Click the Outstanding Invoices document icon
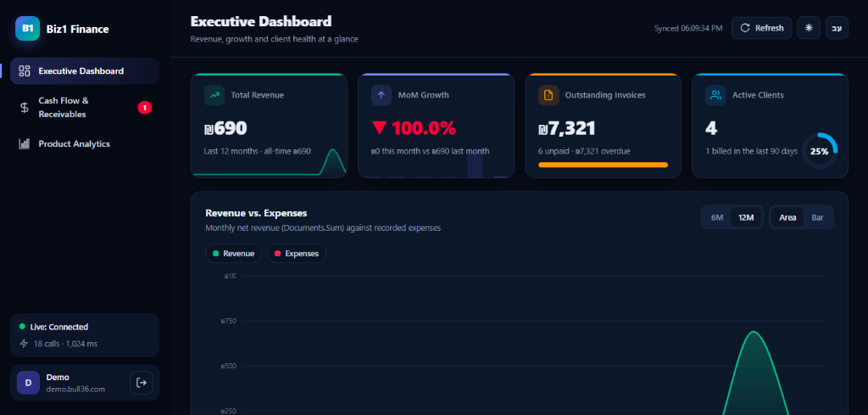 [548, 95]
